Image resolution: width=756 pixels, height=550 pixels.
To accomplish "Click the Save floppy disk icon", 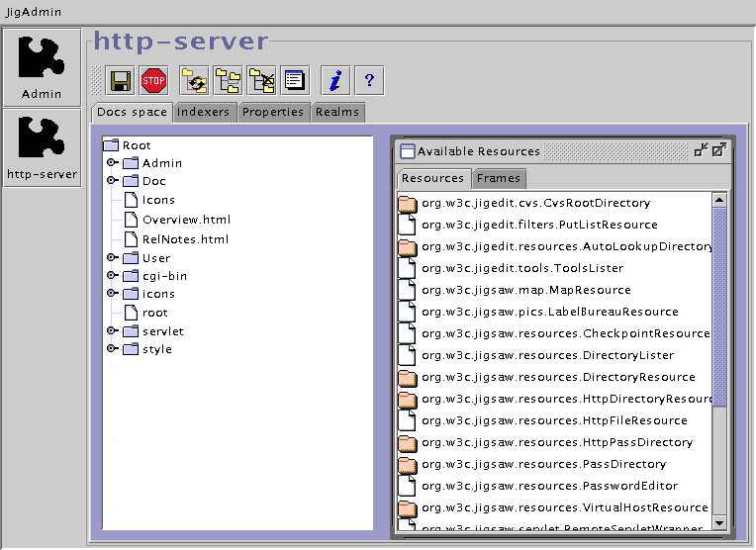I will [x=121, y=80].
